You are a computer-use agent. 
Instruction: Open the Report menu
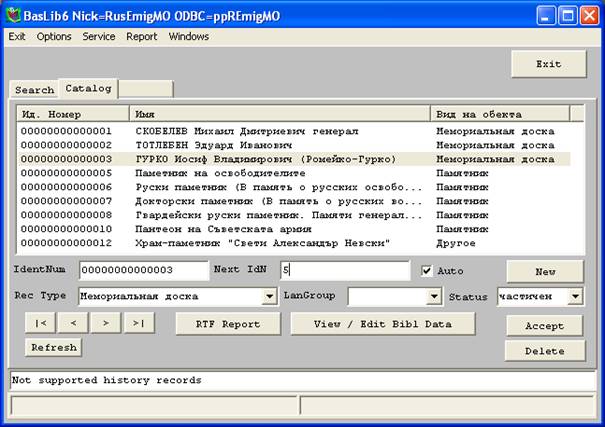(x=141, y=37)
